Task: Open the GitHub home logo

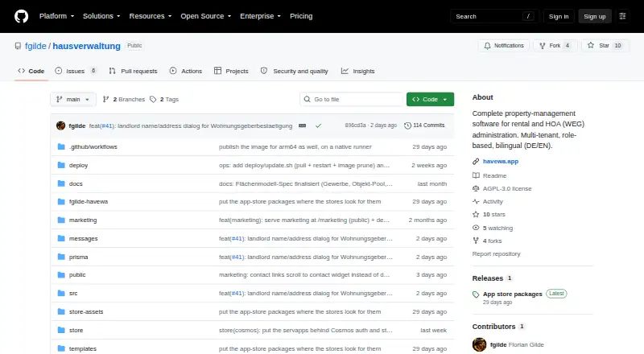Action: pyautogui.click(x=22, y=16)
